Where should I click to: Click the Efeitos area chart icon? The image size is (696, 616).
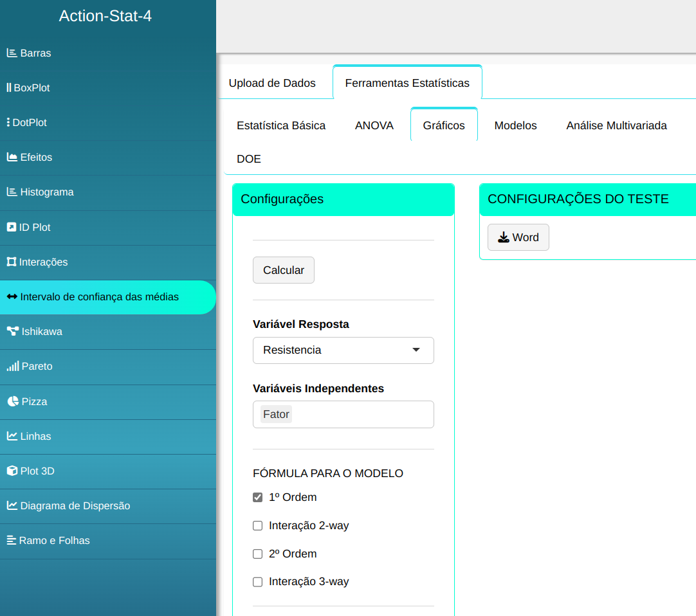[x=12, y=158]
